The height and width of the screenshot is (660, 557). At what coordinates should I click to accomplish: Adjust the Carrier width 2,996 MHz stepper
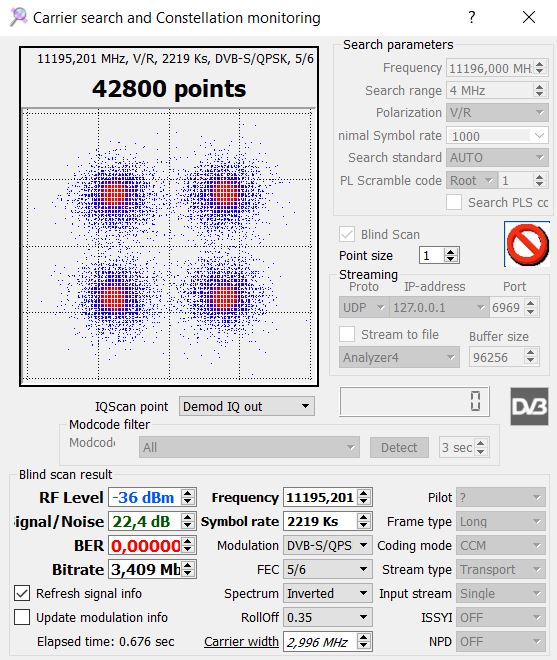tap(364, 641)
